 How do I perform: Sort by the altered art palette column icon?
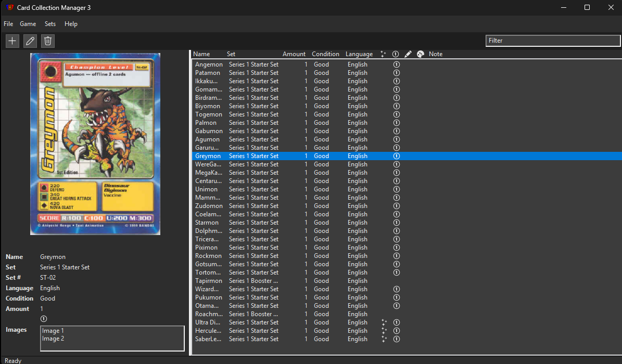click(421, 54)
